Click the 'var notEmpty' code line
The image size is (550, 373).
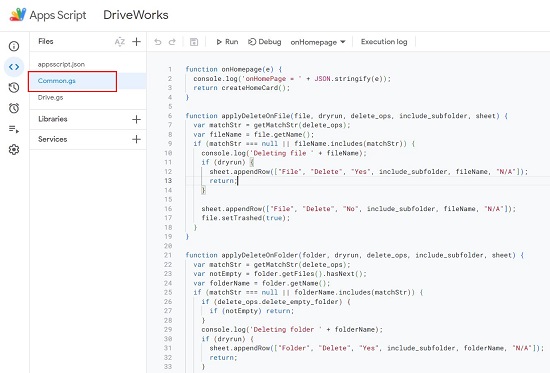(280, 274)
